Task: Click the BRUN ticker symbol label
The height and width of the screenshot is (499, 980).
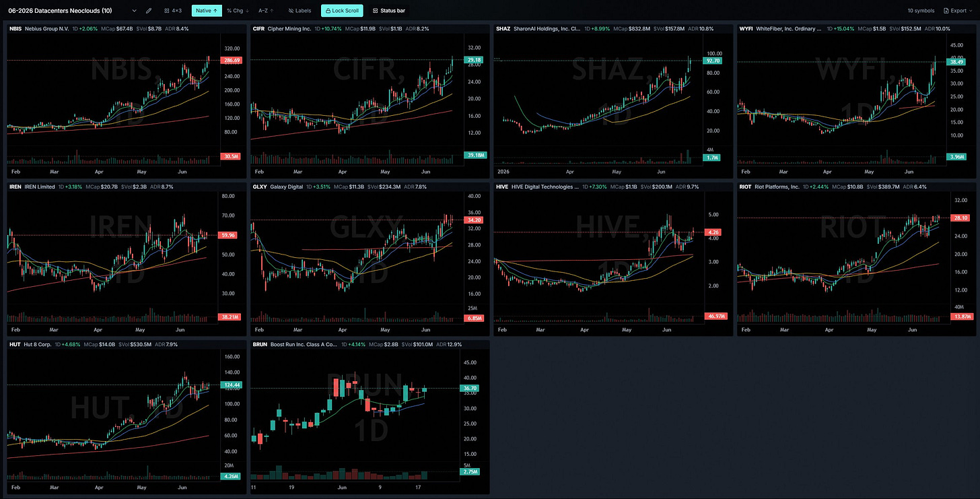Action: click(259, 344)
